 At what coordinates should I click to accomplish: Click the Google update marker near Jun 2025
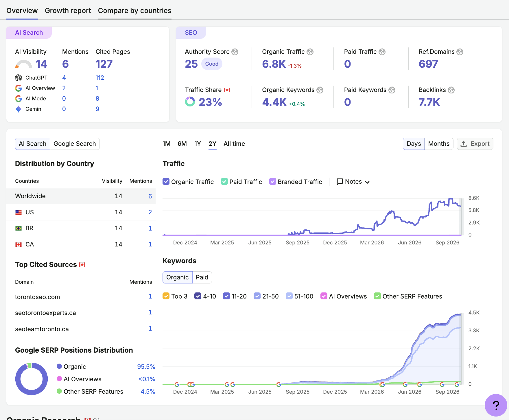[279, 384]
